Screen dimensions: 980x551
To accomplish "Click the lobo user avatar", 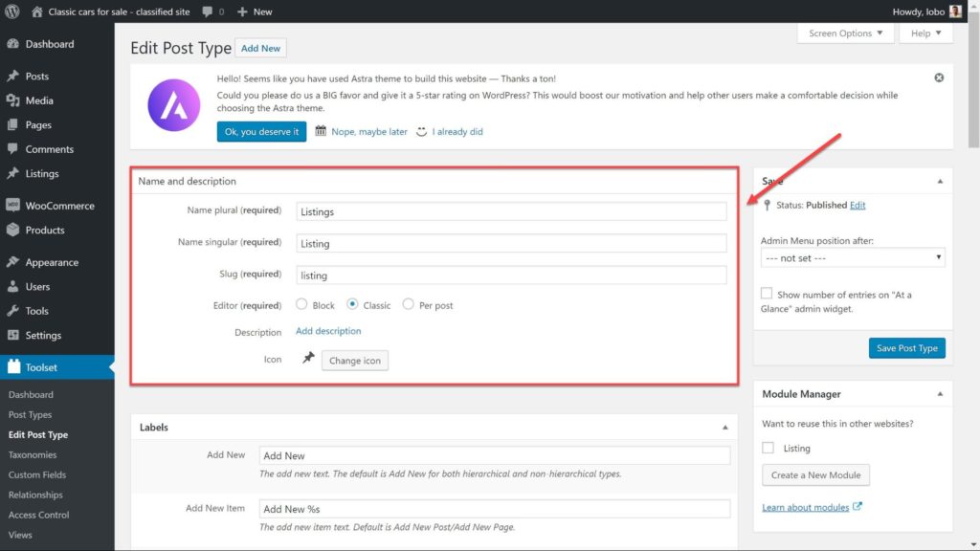I will click(955, 11).
